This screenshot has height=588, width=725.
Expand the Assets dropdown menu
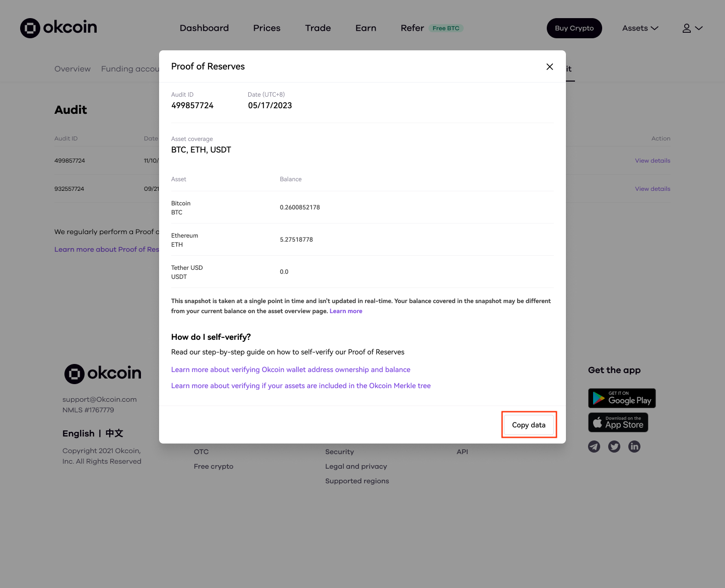point(640,28)
